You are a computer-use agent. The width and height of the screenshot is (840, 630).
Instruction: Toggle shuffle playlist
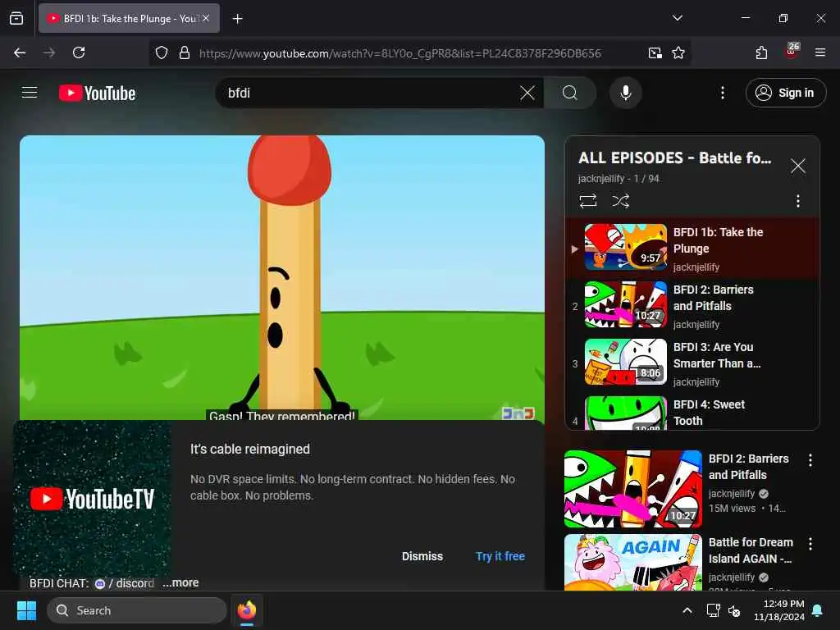pyautogui.click(x=620, y=201)
